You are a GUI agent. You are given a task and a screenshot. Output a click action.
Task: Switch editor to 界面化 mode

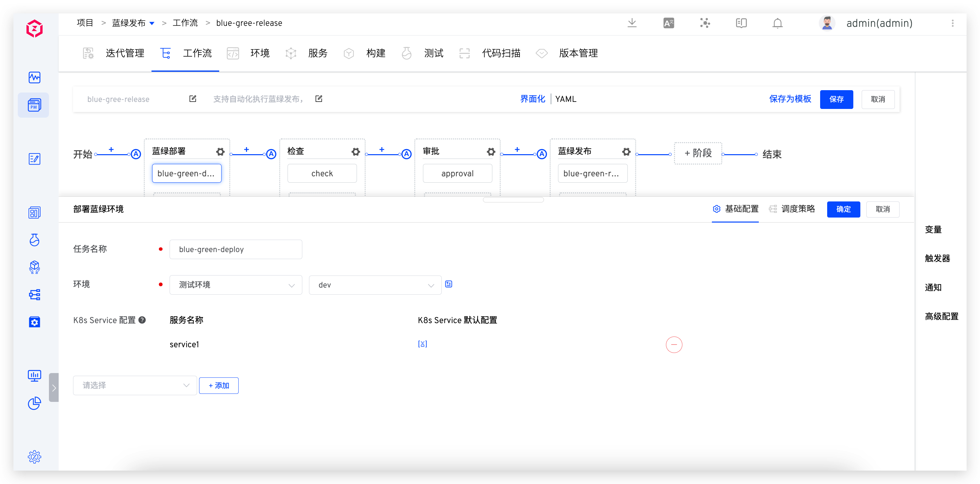[533, 99]
